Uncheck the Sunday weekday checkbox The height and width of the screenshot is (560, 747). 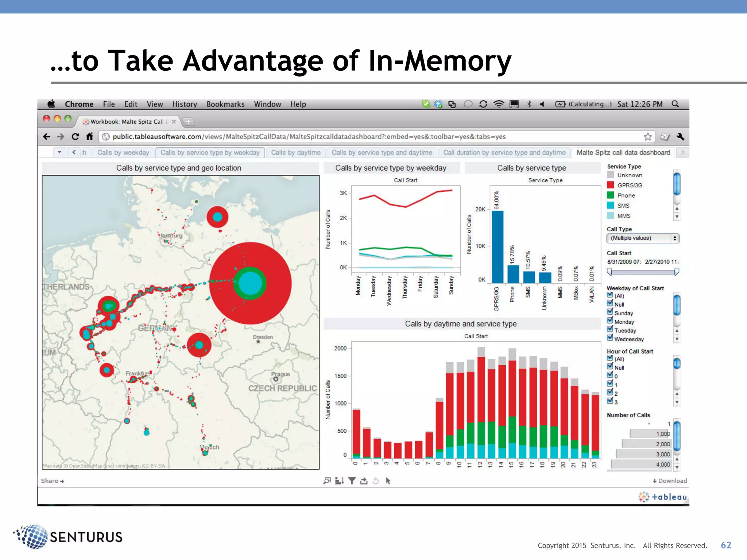click(x=610, y=312)
